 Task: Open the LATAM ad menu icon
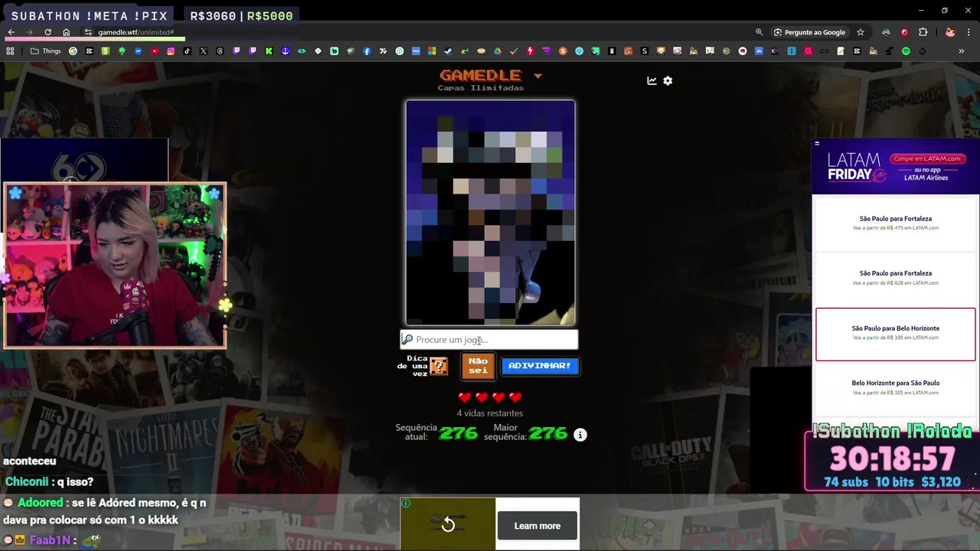point(817,143)
